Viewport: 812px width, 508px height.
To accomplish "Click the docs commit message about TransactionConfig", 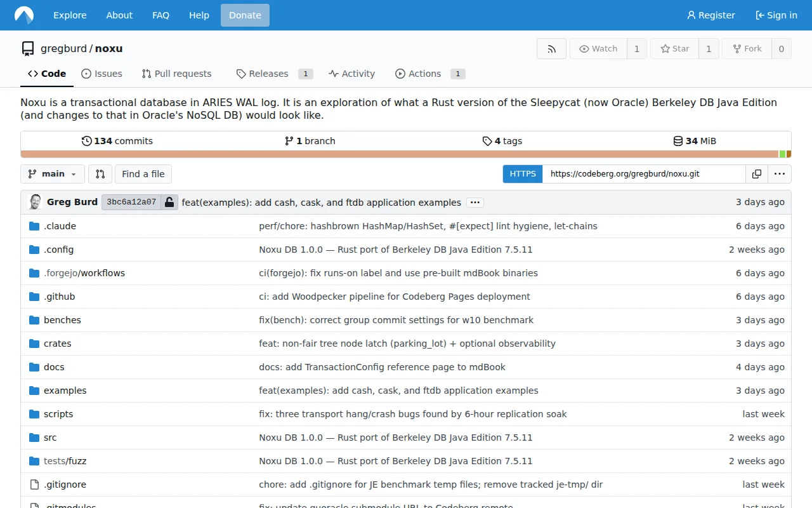I will (382, 367).
